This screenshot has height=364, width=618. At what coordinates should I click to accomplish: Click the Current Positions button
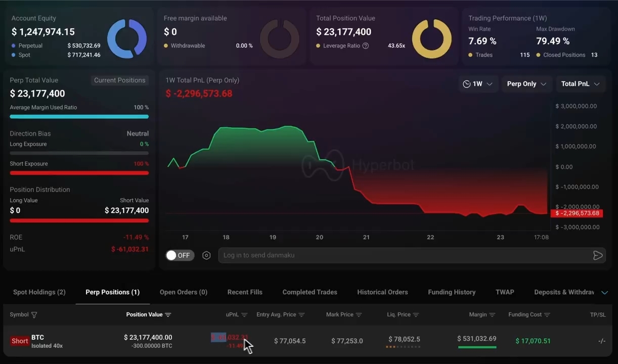119,80
